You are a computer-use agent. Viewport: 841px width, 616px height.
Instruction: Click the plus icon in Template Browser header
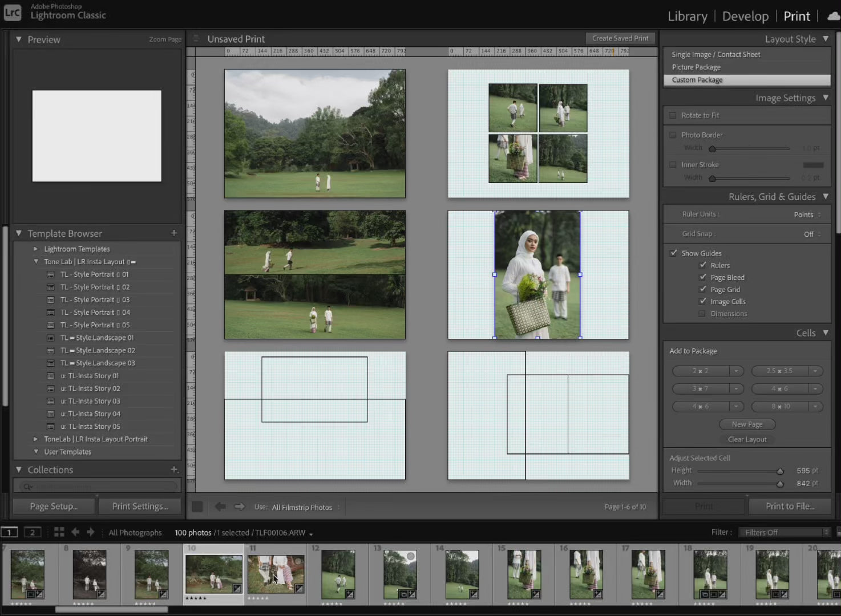click(x=174, y=233)
